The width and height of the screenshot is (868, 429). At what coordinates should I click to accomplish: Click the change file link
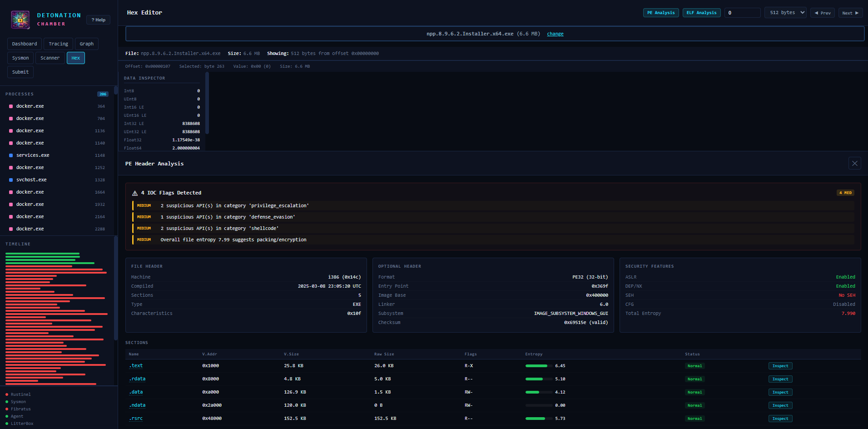[x=555, y=34]
